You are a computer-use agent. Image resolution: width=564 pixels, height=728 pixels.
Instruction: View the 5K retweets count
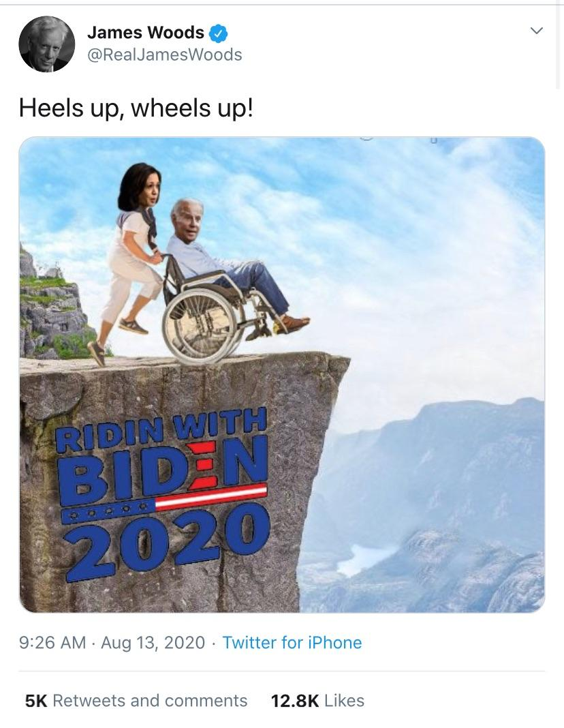click(36, 701)
